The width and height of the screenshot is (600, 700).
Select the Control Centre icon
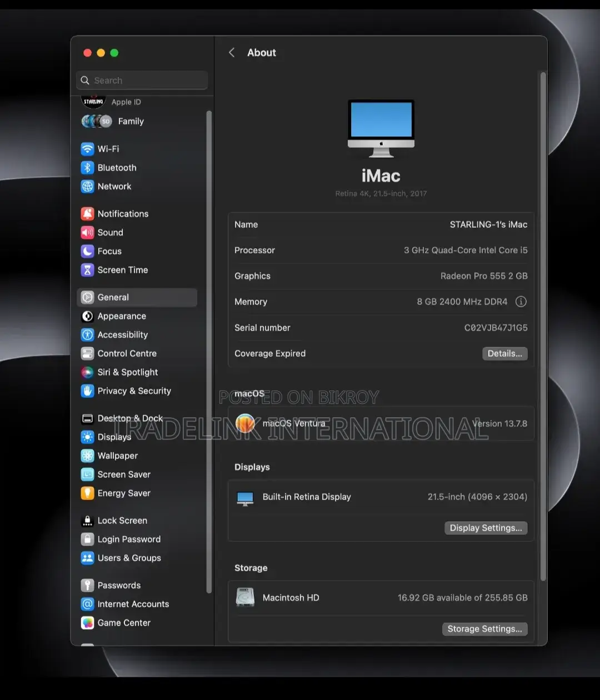point(87,353)
